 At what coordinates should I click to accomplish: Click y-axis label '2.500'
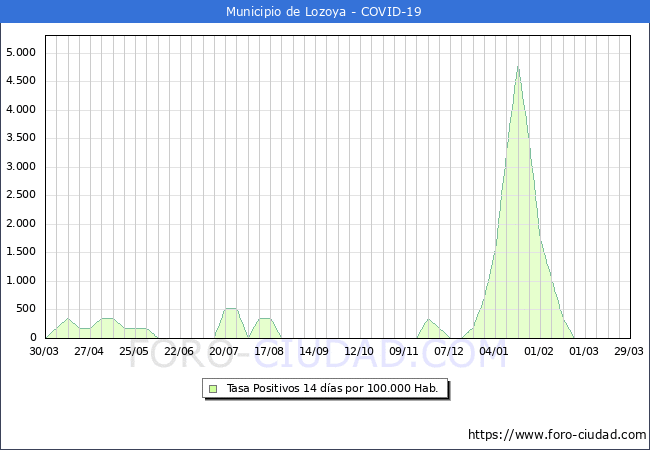(x=21, y=195)
